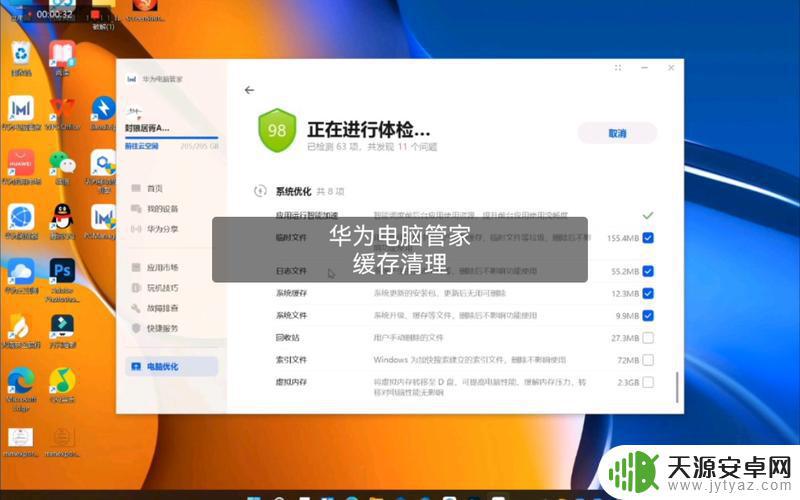Click the 2.3GB size value
Screen dimensions: 800x500
click(x=628, y=382)
